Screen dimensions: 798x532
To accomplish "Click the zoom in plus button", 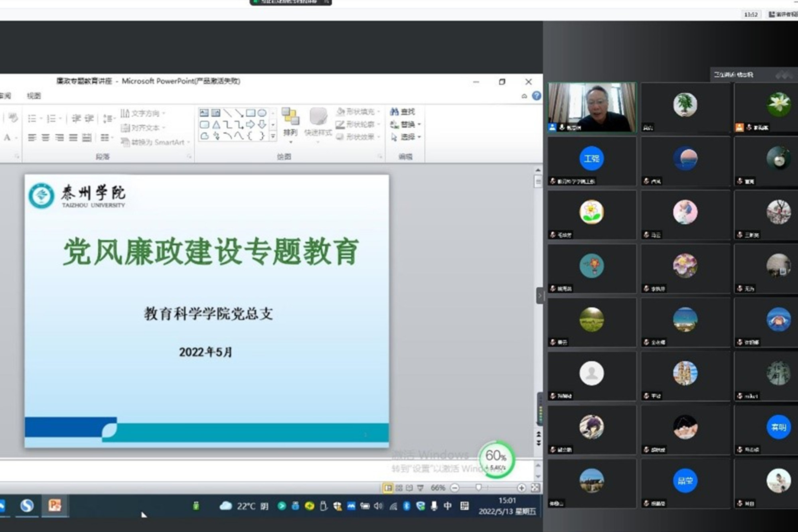I will [x=521, y=488].
